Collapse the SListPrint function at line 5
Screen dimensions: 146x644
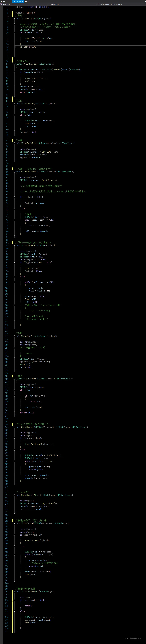click(14, 19)
